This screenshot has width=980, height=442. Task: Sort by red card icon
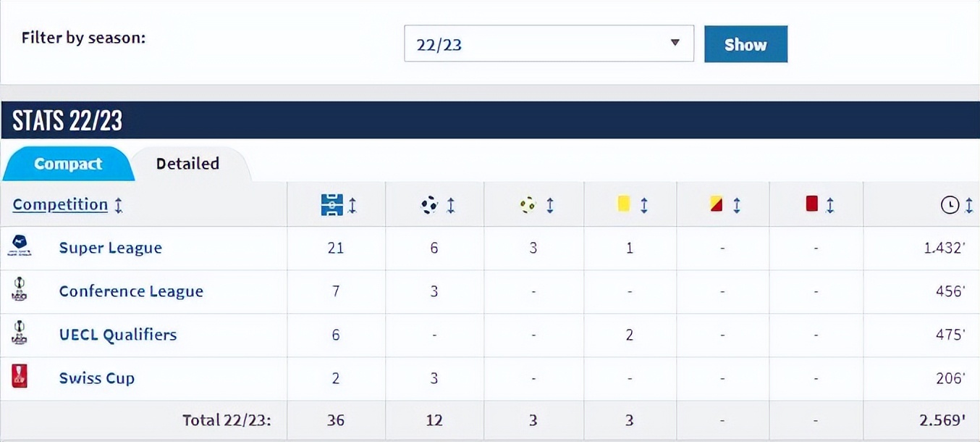coord(811,205)
